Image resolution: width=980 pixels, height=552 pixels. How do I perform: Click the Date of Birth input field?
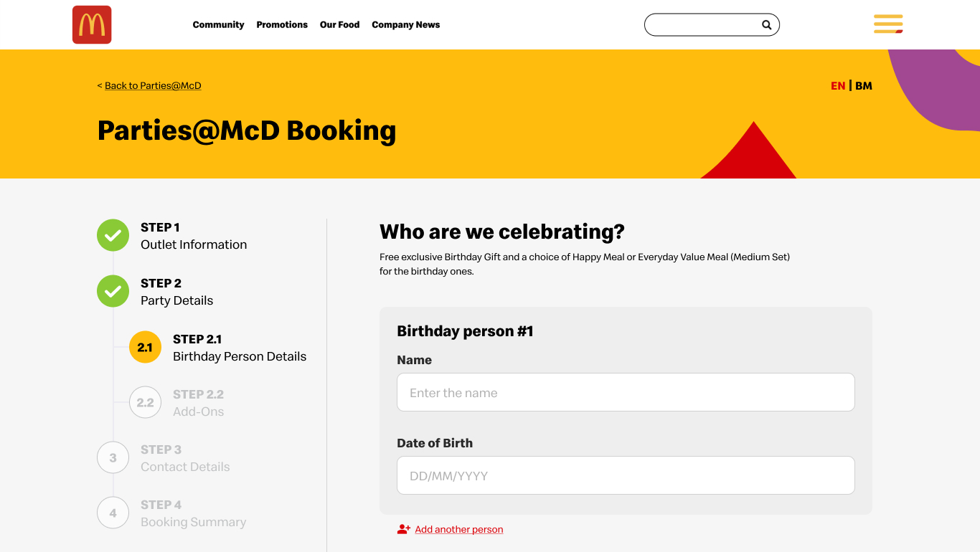[626, 475]
